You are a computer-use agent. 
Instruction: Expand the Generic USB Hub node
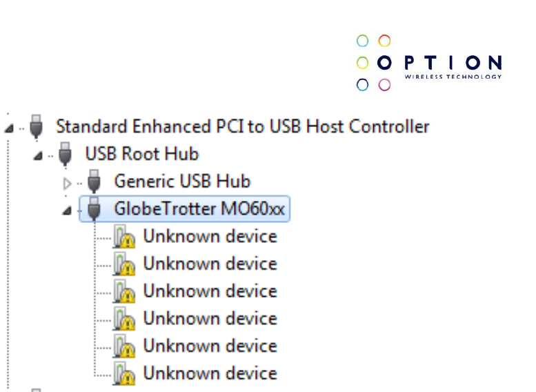(68, 184)
